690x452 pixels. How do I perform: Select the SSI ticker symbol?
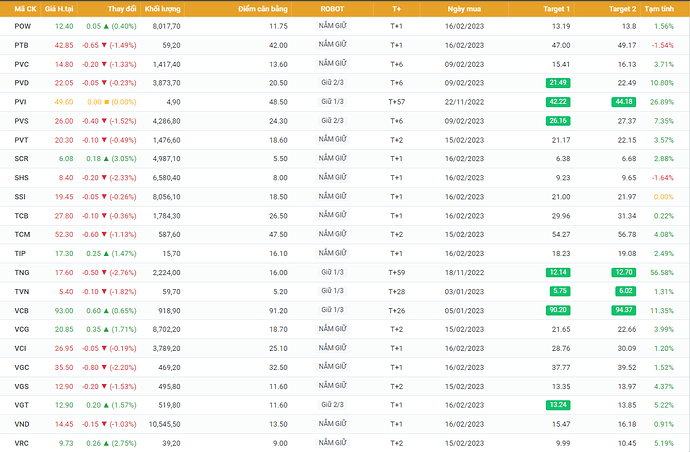coord(22,197)
